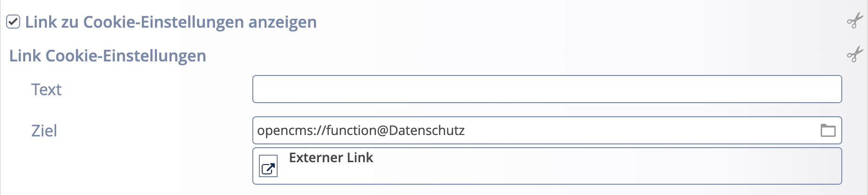Focus the empty Text input field
868x195 pixels.
(547, 89)
